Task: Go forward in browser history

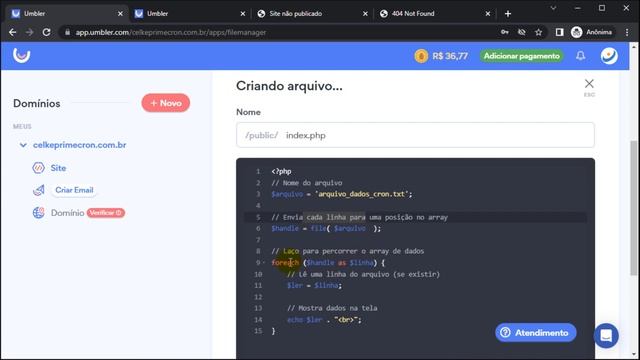Action: [29, 32]
